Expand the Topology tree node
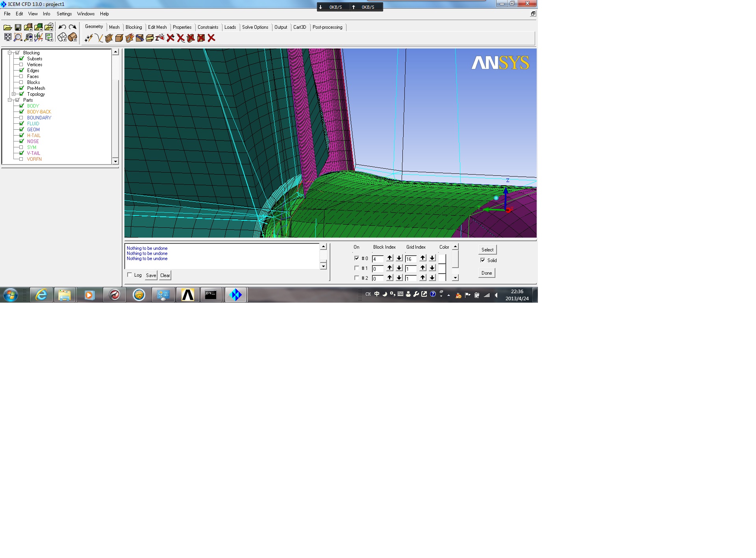Viewport: 756px width, 558px height. 13,94
